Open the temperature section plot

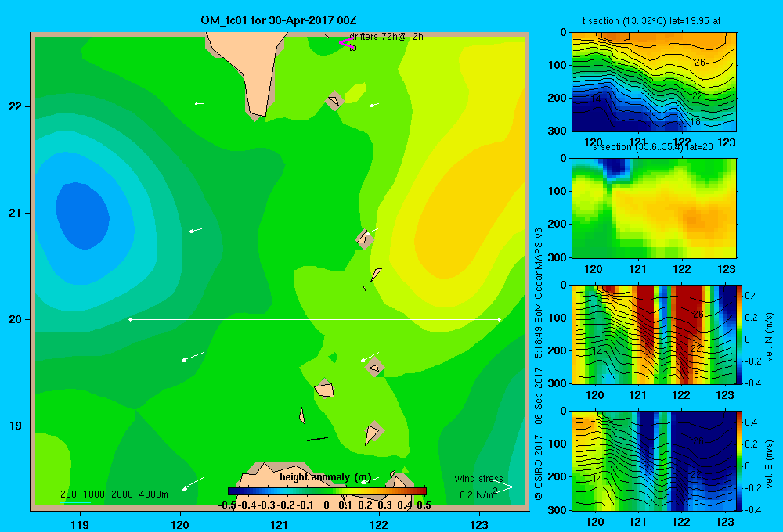(654, 82)
